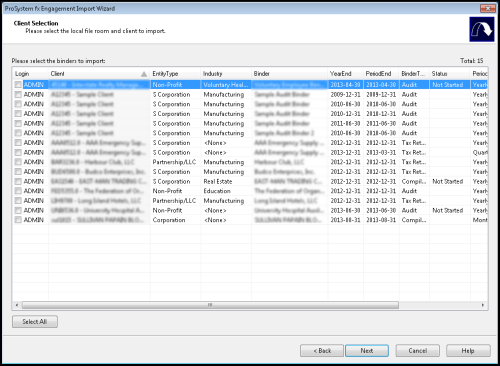The width and height of the screenshot is (500, 366).
Task: Close the Engagement Import Wizard window
Action: (x=488, y=8)
